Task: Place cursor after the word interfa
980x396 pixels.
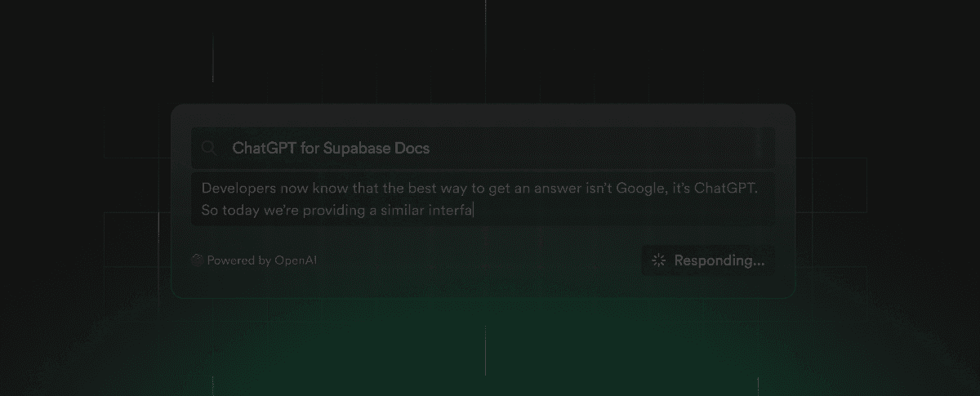Action: [474, 211]
